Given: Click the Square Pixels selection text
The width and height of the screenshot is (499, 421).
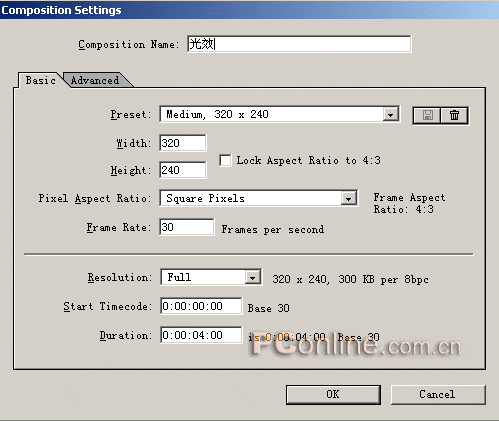Looking at the screenshot, I should point(205,198).
